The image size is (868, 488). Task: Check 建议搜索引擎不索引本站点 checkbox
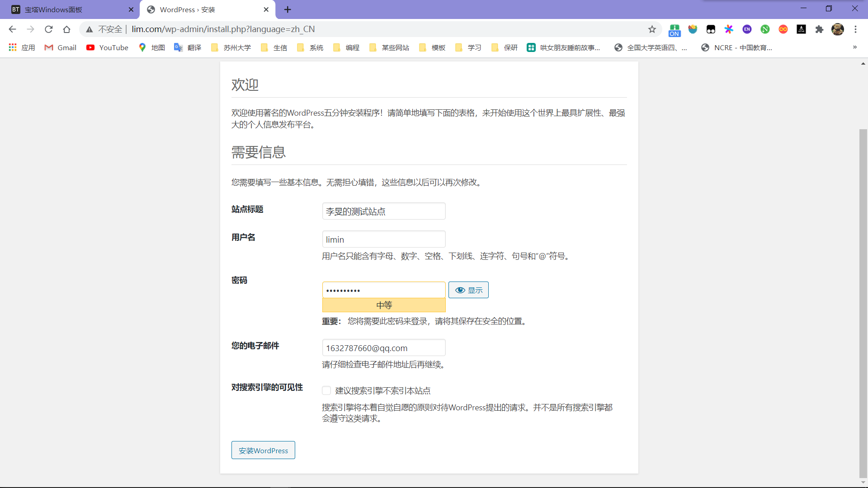[x=326, y=390]
